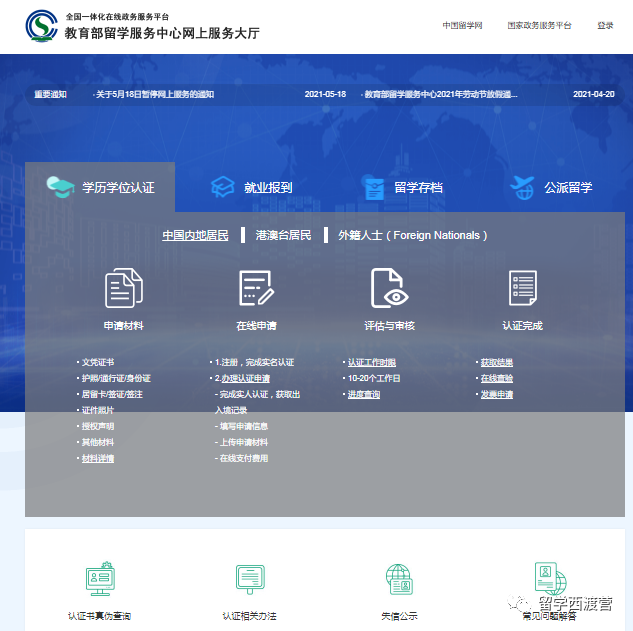Click the 认证工作时限 link
This screenshot has height=631, width=633.
[x=372, y=362]
